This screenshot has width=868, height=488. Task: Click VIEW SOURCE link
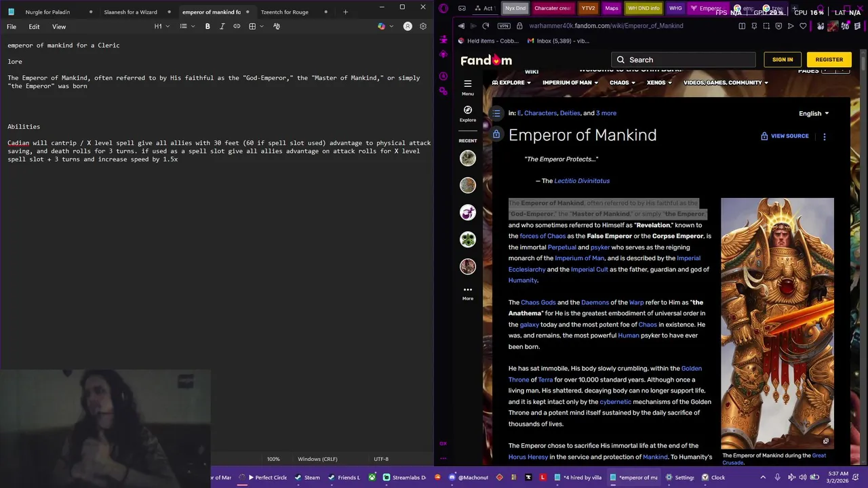[x=785, y=136]
